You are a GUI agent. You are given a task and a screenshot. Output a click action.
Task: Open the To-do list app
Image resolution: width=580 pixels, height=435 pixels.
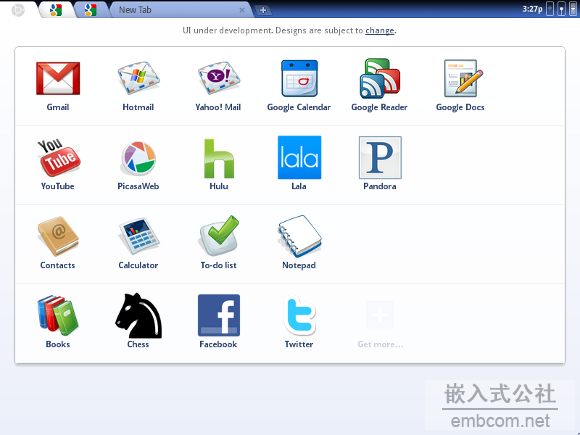point(219,235)
